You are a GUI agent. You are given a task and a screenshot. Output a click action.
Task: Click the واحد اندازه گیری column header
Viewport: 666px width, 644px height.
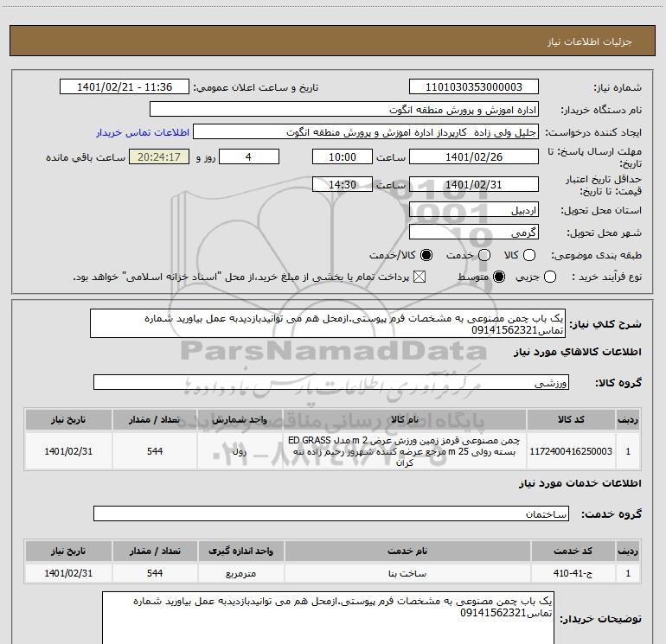[240, 551]
